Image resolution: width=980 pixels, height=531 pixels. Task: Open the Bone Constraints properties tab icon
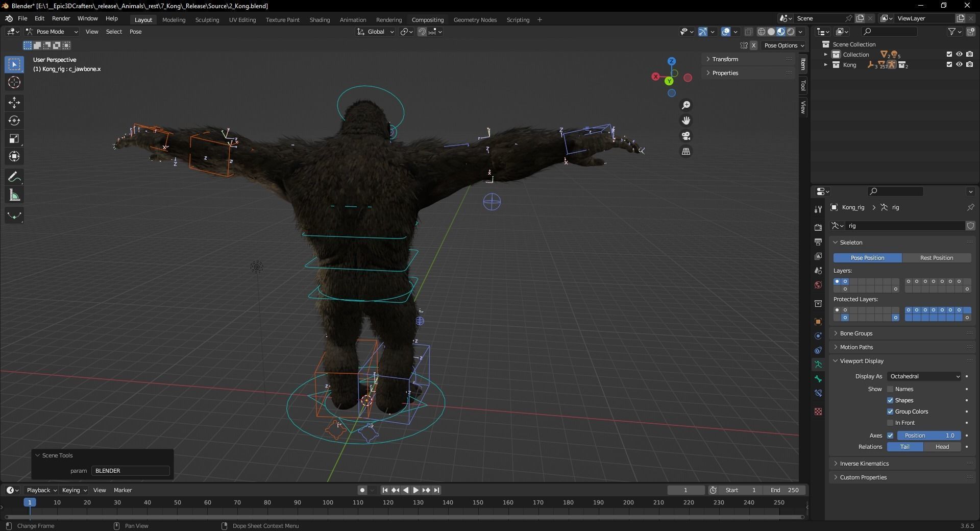tap(818, 393)
